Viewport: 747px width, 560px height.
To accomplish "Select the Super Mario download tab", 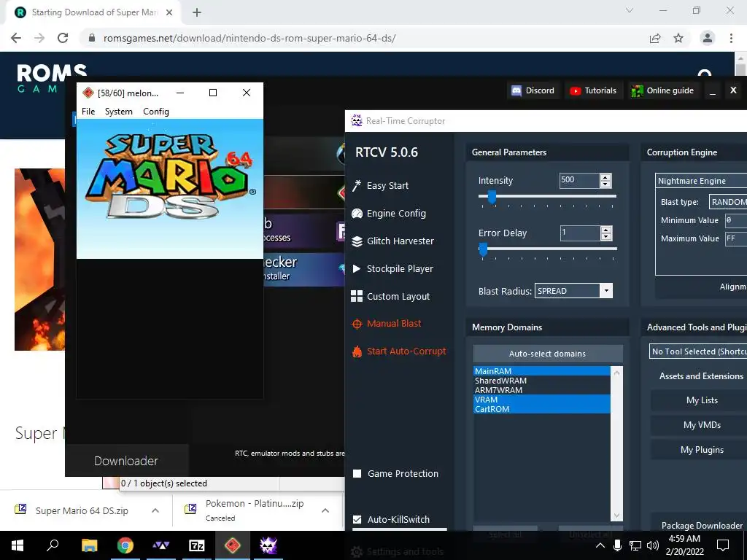I will (94, 12).
